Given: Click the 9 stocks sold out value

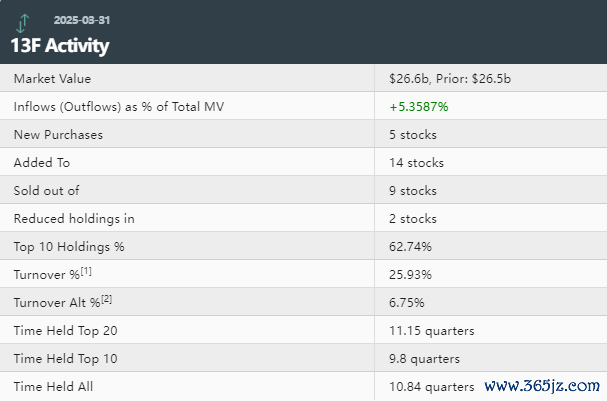Looking at the screenshot, I should tap(412, 191).
